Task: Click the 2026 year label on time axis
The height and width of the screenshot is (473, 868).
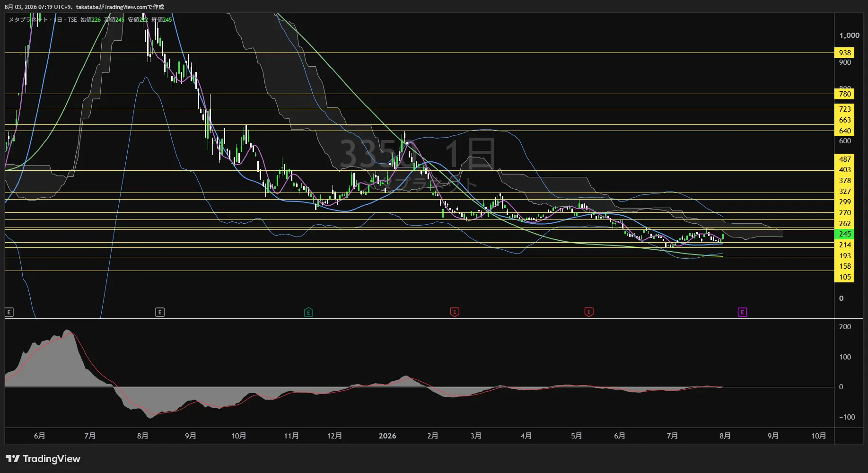Action: point(387,436)
